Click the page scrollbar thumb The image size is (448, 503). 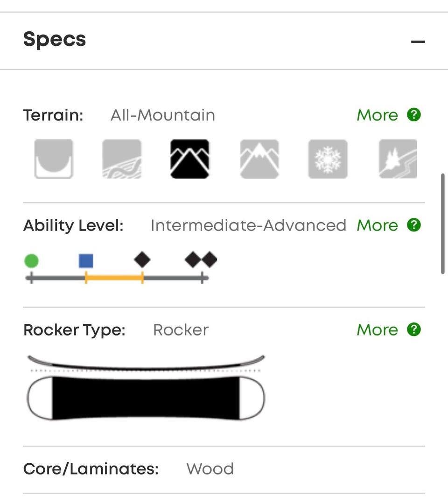[443, 224]
